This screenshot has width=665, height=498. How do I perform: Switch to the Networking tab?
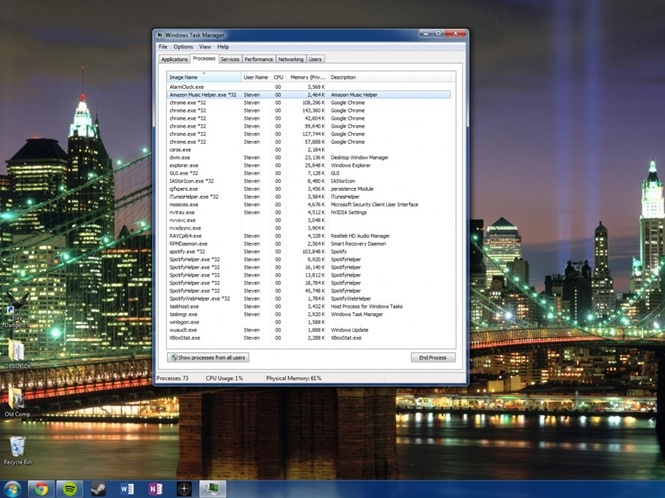pyautogui.click(x=291, y=59)
